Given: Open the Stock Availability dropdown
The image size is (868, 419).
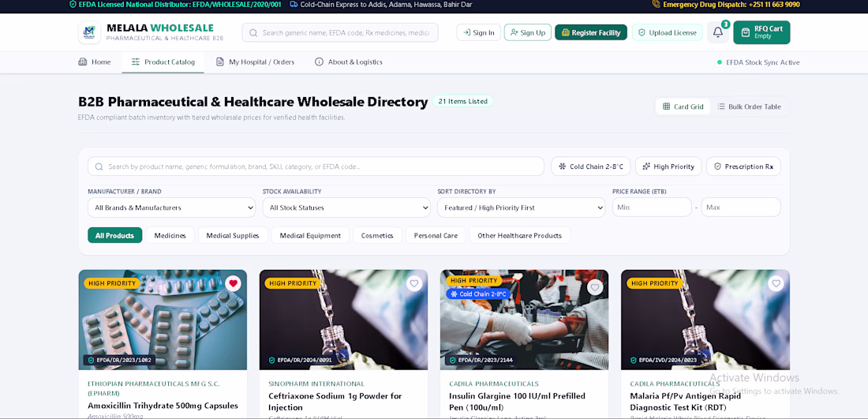Looking at the screenshot, I should [346, 208].
